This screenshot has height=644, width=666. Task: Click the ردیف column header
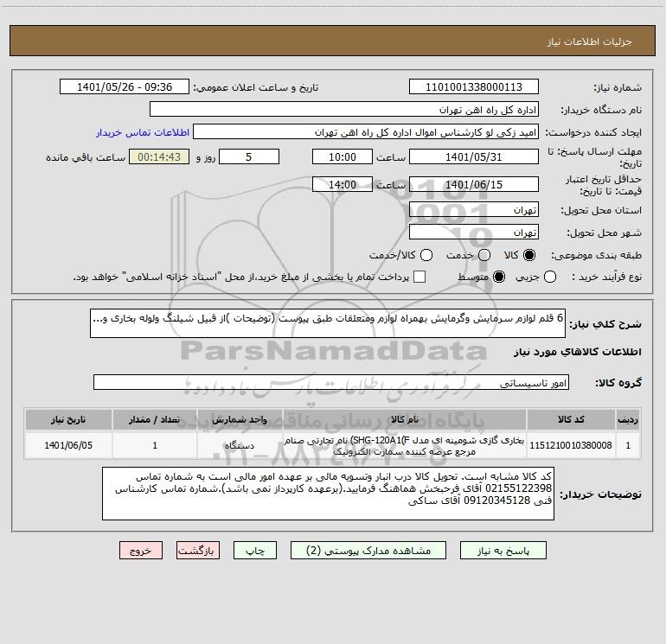628,419
